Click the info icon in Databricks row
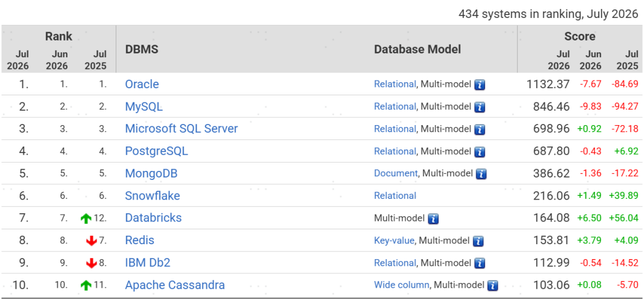644x299 pixels. [434, 219]
